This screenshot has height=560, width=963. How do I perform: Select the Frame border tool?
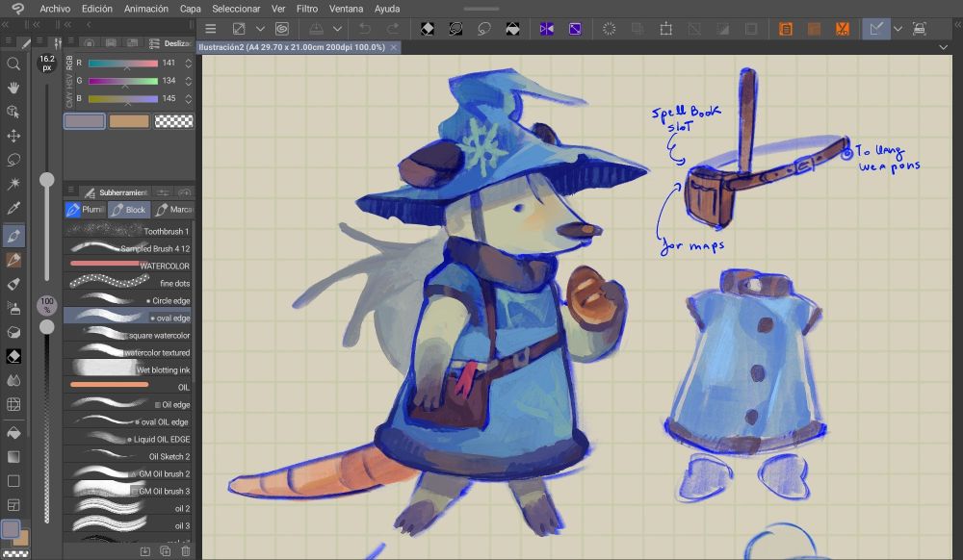(13, 505)
